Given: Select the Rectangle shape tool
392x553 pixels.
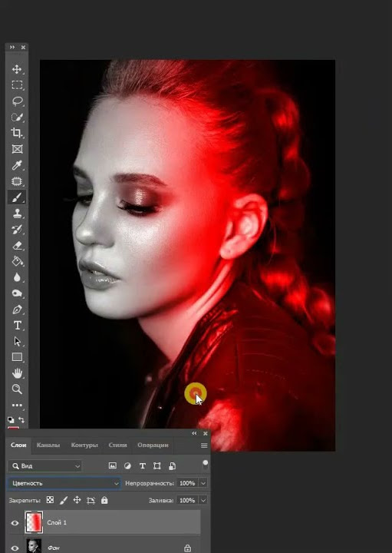Looking at the screenshot, I should click(17, 357).
